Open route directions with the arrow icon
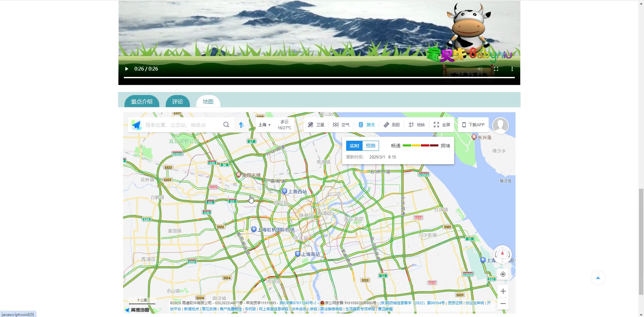This screenshot has width=644, height=317. [241, 125]
